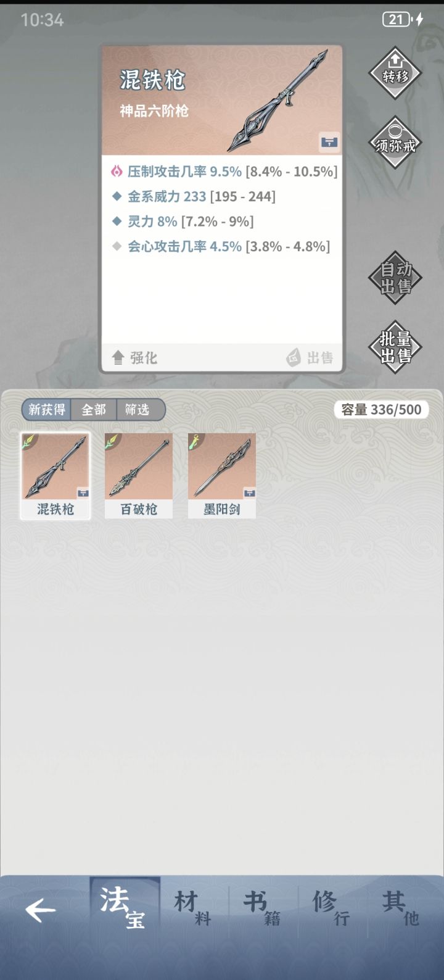
Task: Switch to the 全部 filter option
Action: click(94, 410)
